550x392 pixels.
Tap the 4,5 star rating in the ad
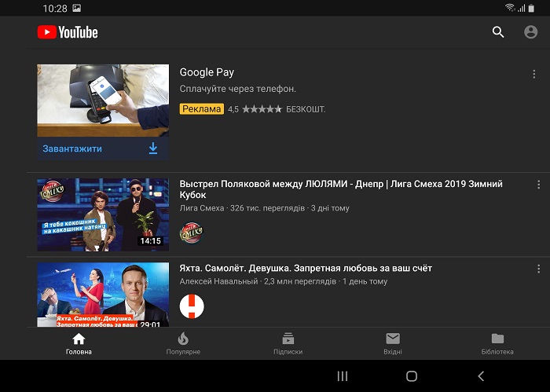coord(255,109)
